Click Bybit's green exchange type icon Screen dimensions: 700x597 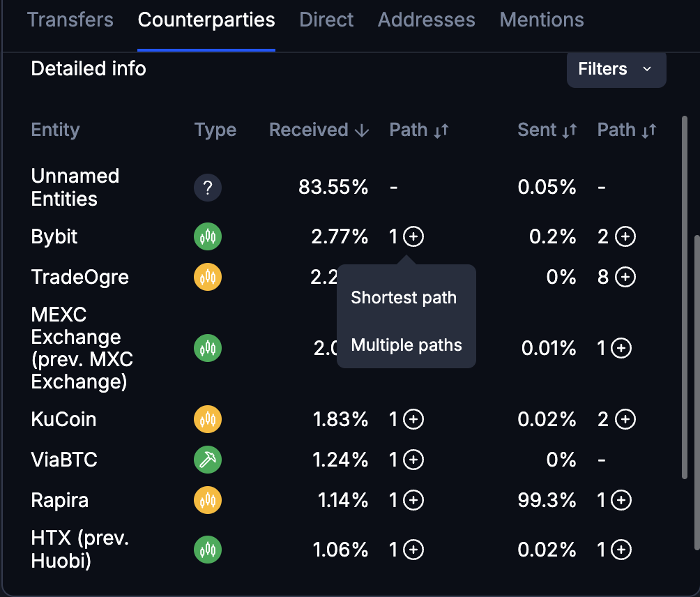(x=207, y=236)
